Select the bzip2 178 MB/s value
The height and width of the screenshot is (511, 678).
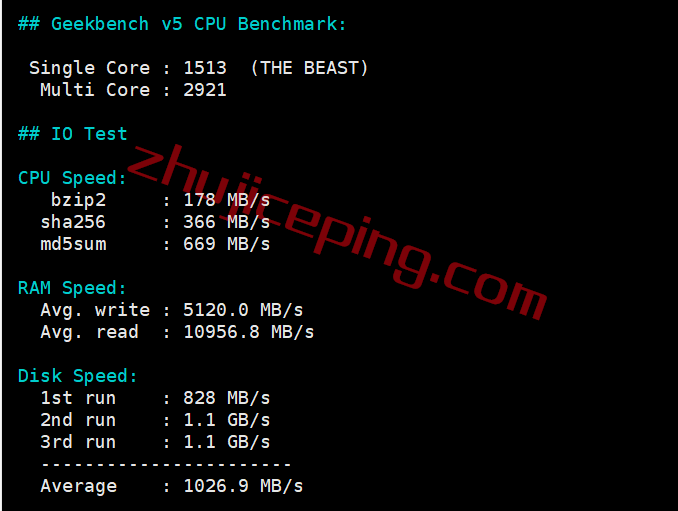pyautogui.click(x=227, y=200)
